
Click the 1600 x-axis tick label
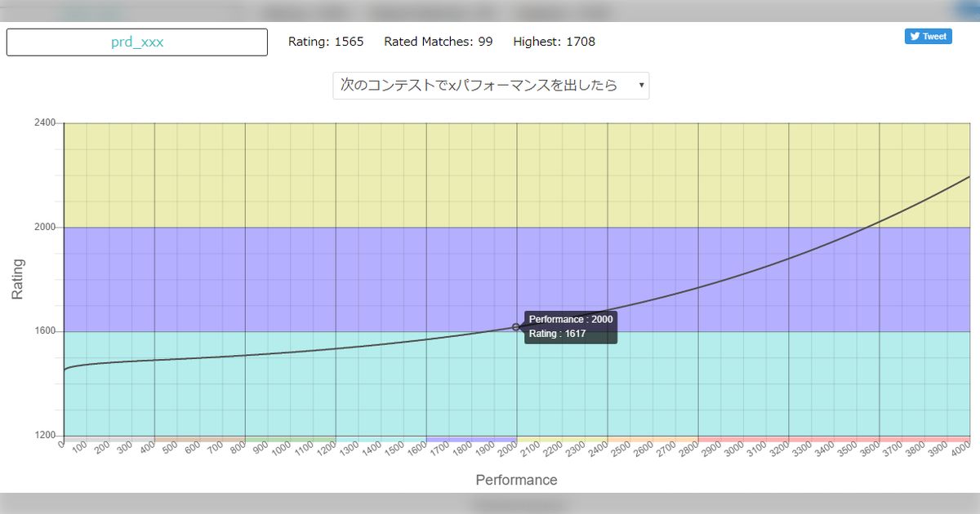coord(416,450)
